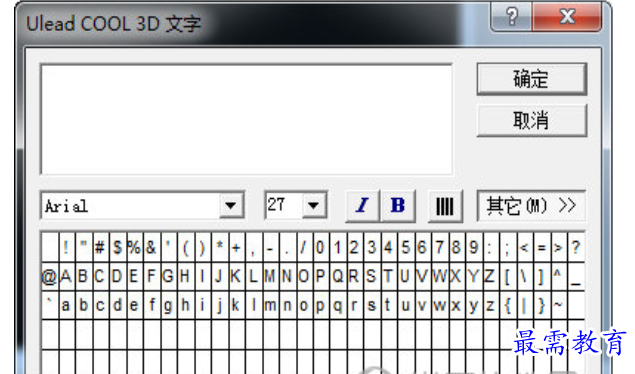
Task: Insert the = character from the grid
Action: tap(541, 247)
